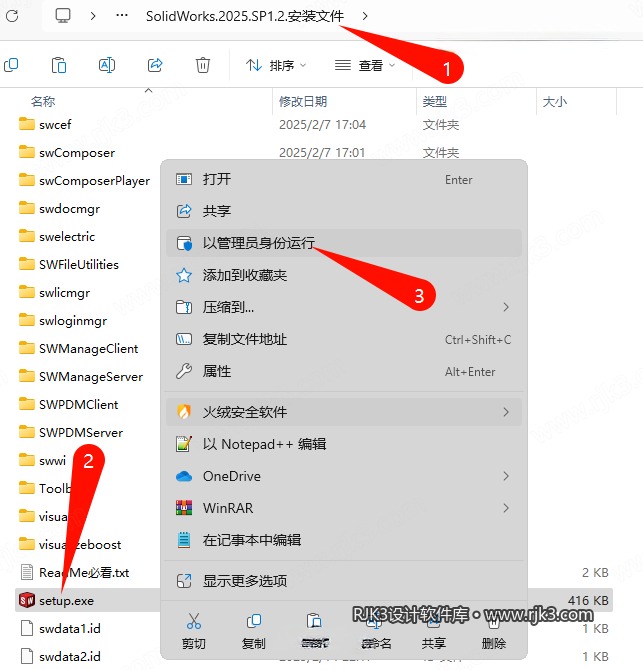643x670 pixels.
Task: Choose 属性 in the context menu
Action: (344, 371)
